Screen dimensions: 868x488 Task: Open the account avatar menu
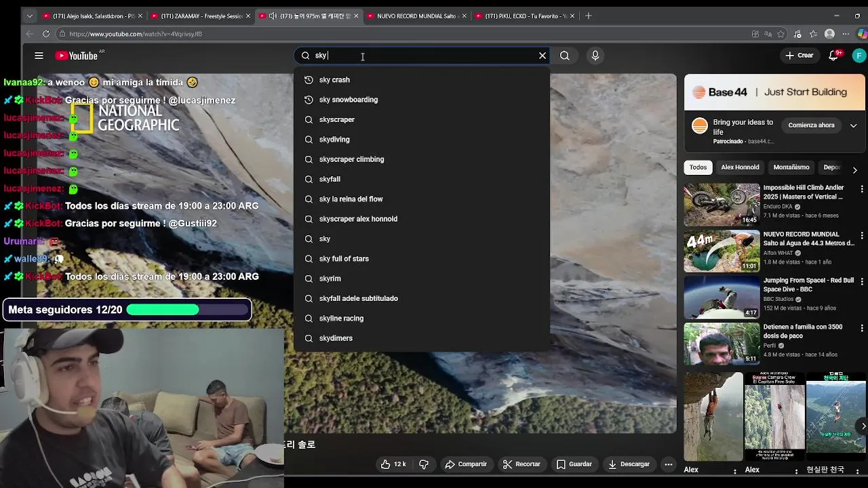click(859, 56)
